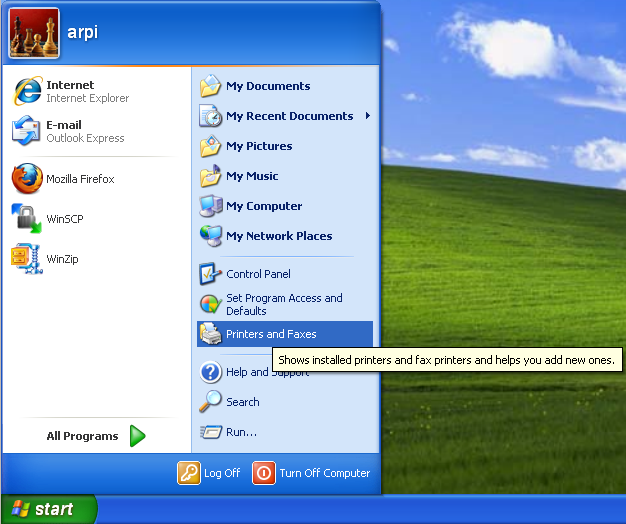
Task: Click the My Music folder icon
Action: point(210,176)
